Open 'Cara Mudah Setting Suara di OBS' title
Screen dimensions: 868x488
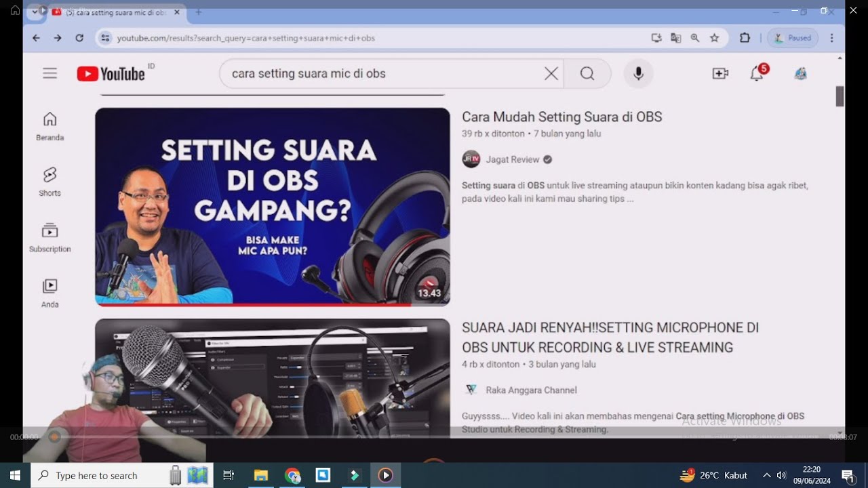[x=561, y=117]
